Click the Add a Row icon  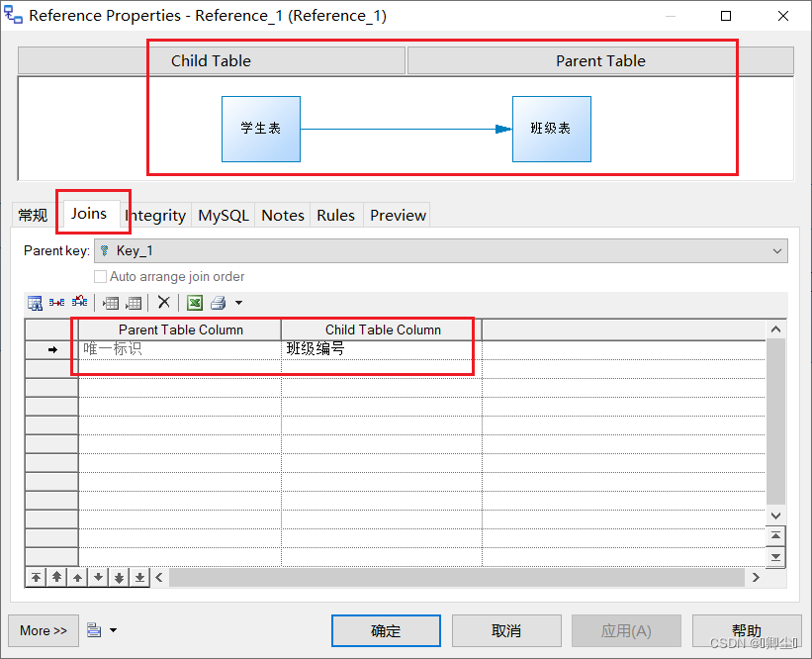pyautogui.click(x=134, y=303)
